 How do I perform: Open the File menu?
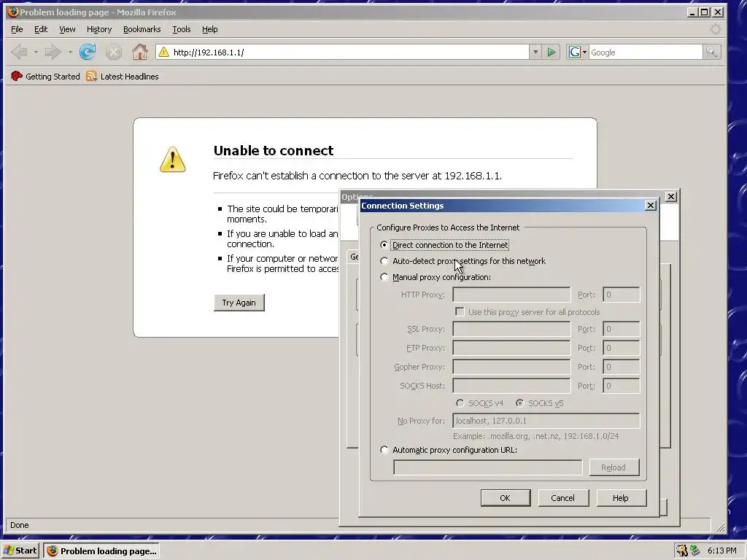click(17, 29)
